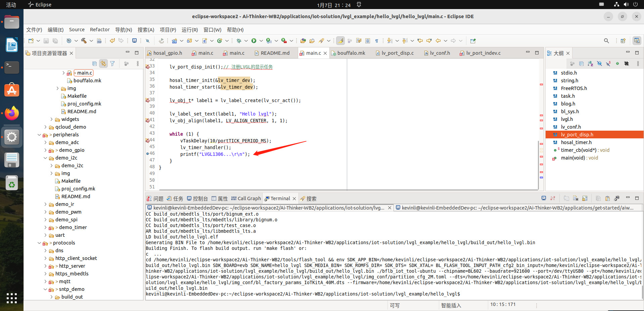Screen dimensions: 644x311
Task: Switch to the lv_port_disp.c editor tab
Action: pos(395,53)
